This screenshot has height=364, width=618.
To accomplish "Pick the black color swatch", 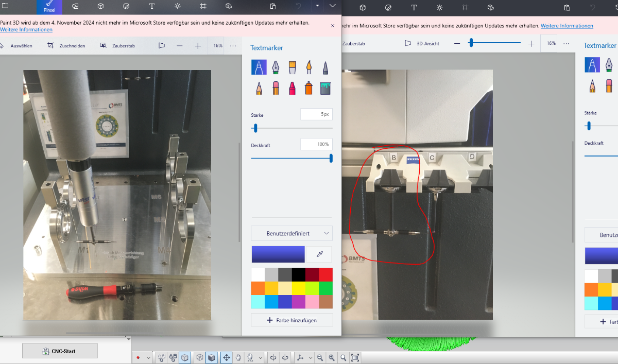I will pyautogui.click(x=298, y=274).
